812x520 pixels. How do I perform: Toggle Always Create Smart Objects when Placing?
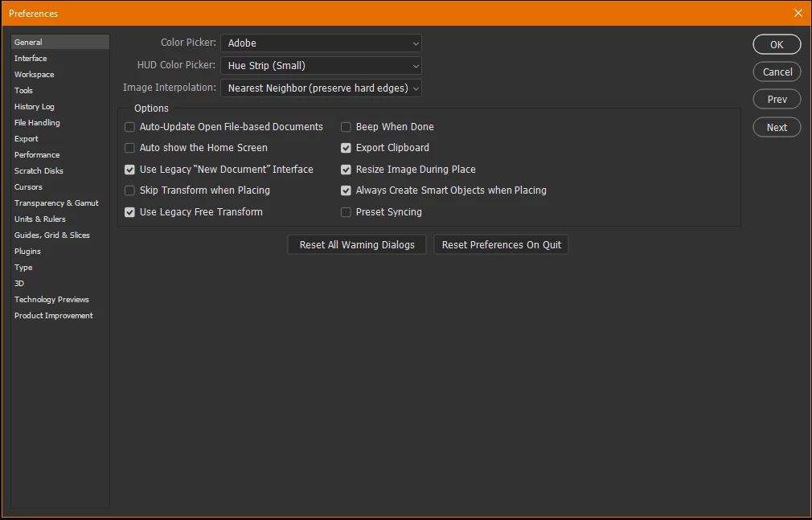[x=346, y=190]
